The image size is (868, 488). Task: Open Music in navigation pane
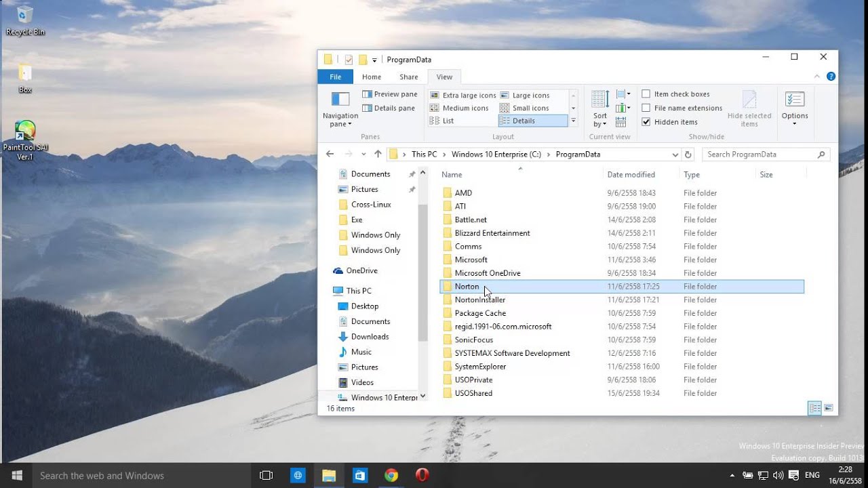[361, 352]
